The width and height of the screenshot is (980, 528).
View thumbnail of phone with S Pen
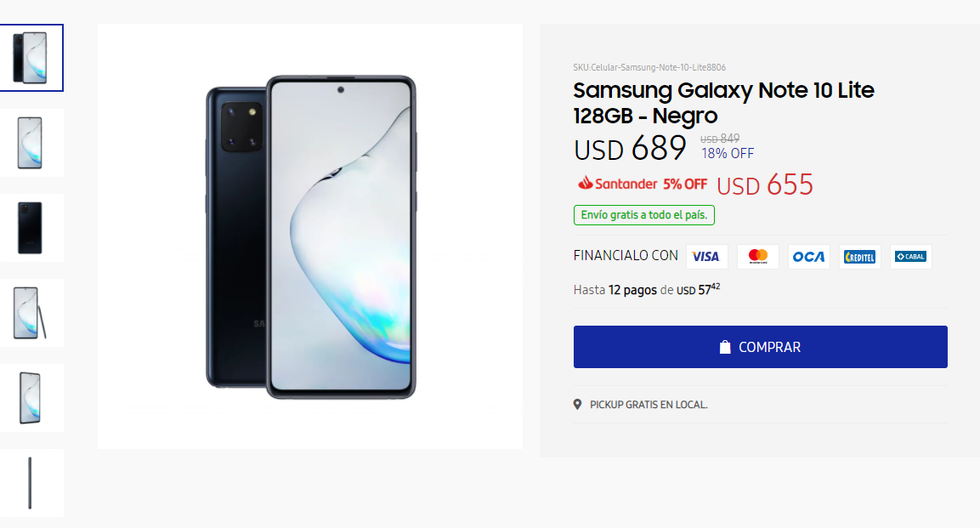tap(31, 313)
